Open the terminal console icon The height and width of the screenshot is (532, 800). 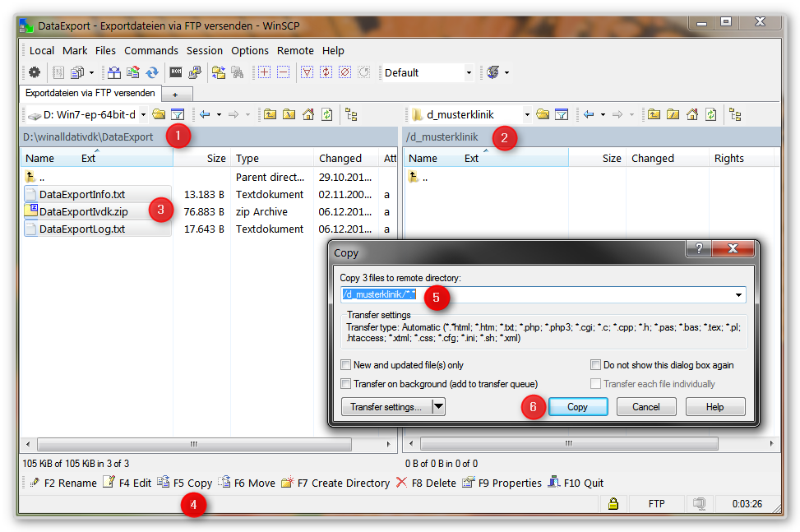point(176,72)
